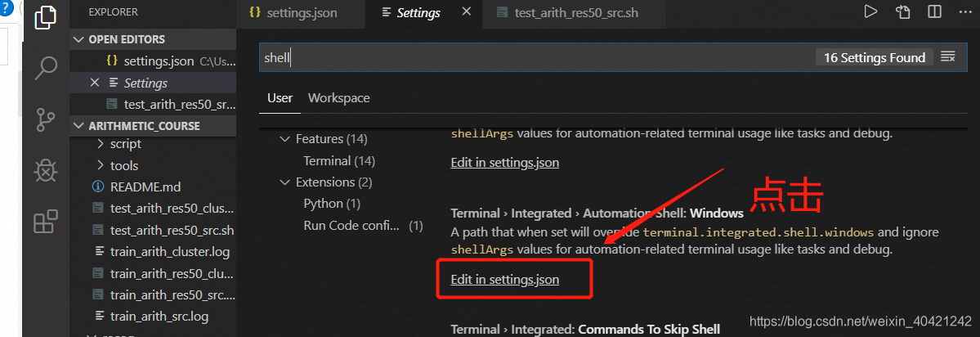The image size is (980, 337).
Task: Collapse the ARITHMETIC_COURSE folder section
Action: (78, 126)
